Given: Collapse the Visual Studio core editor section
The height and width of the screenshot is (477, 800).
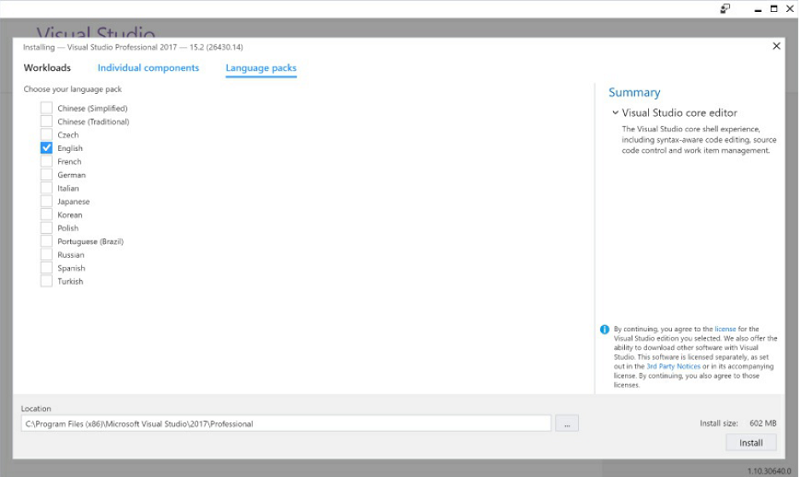Looking at the screenshot, I should pos(615,113).
